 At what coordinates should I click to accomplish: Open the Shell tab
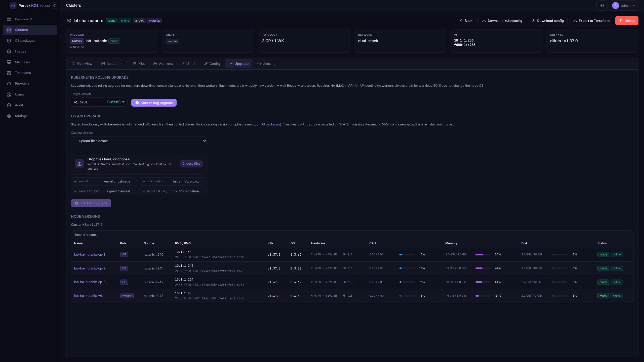[188, 64]
